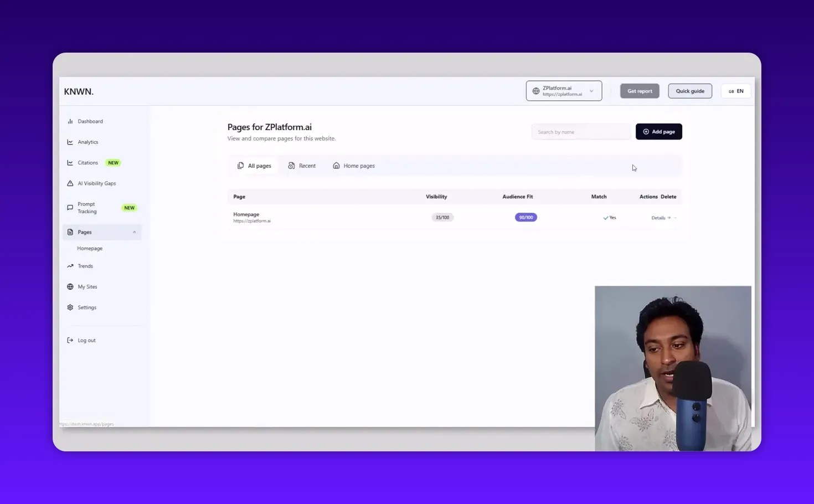Click the NEW badge beside Prompt Tracking
The width and height of the screenshot is (814, 504).
pyautogui.click(x=129, y=208)
